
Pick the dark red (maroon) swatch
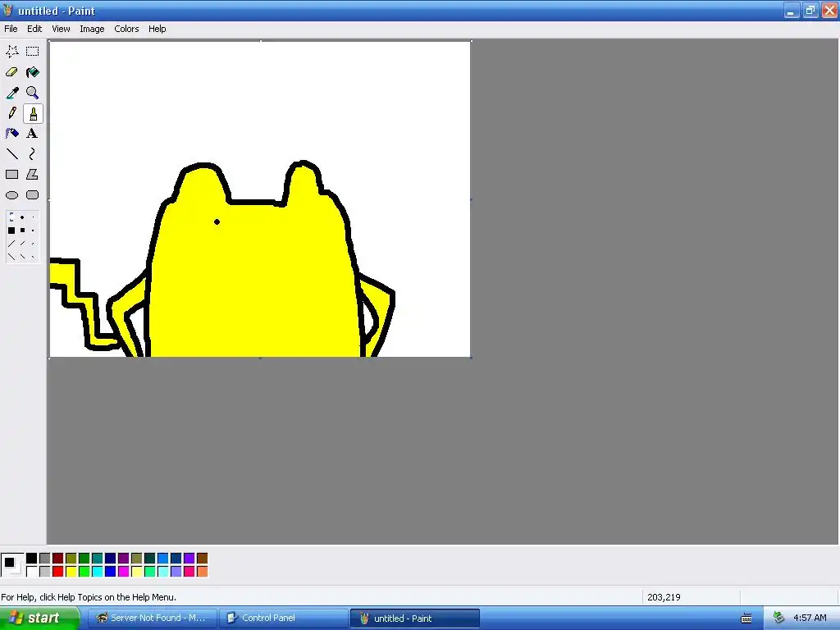pyautogui.click(x=58, y=559)
